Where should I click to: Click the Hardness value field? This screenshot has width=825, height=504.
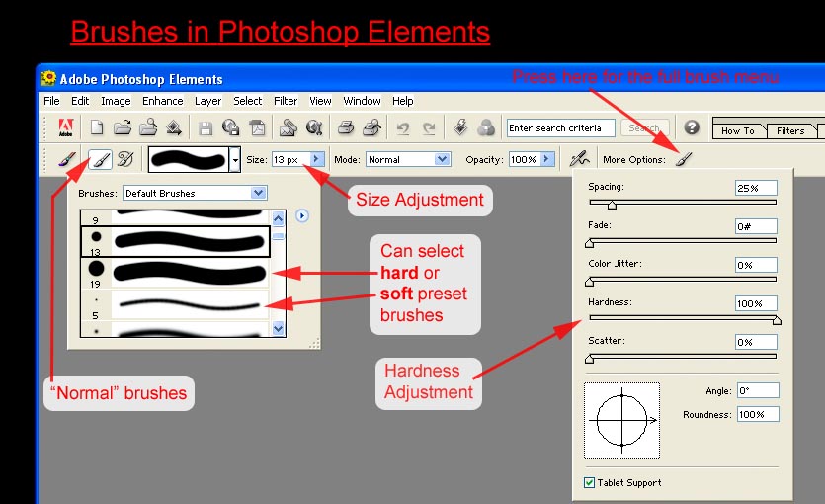(756, 303)
